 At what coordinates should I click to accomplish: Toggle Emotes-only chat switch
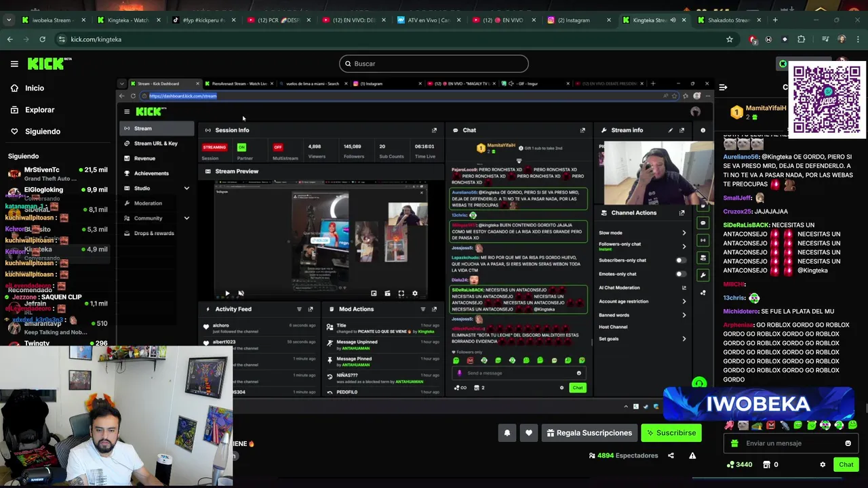coord(680,274)
